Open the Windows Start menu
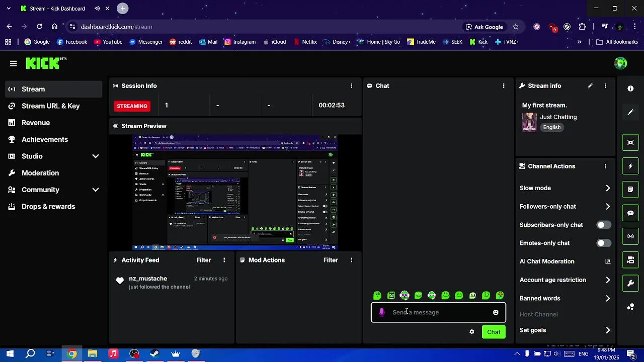 (10, 354)
